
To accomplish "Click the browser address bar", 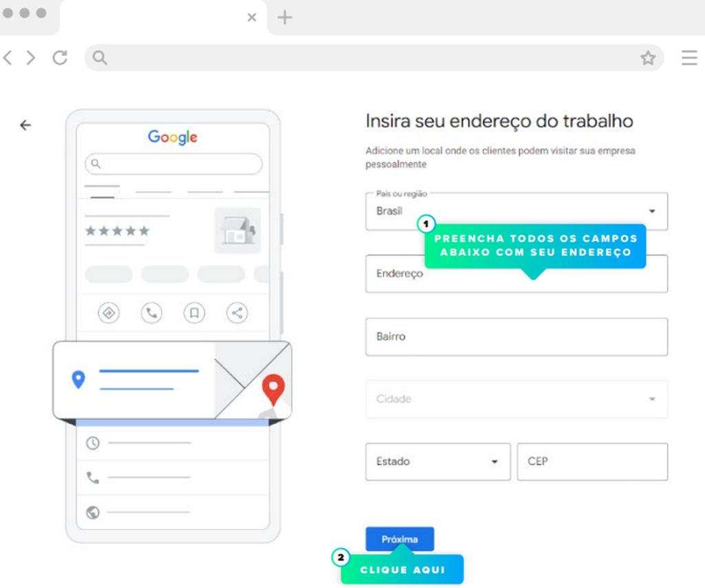I will click(x=374, y=58).
